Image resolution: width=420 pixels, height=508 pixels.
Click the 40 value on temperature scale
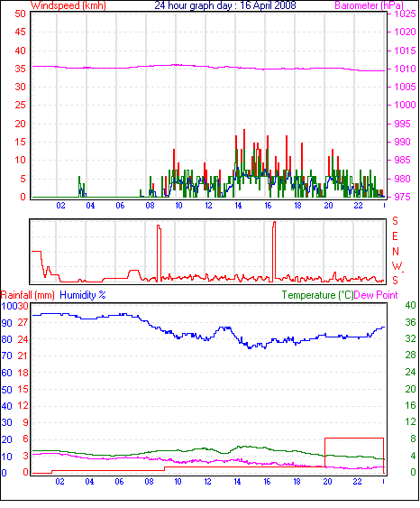410,305
